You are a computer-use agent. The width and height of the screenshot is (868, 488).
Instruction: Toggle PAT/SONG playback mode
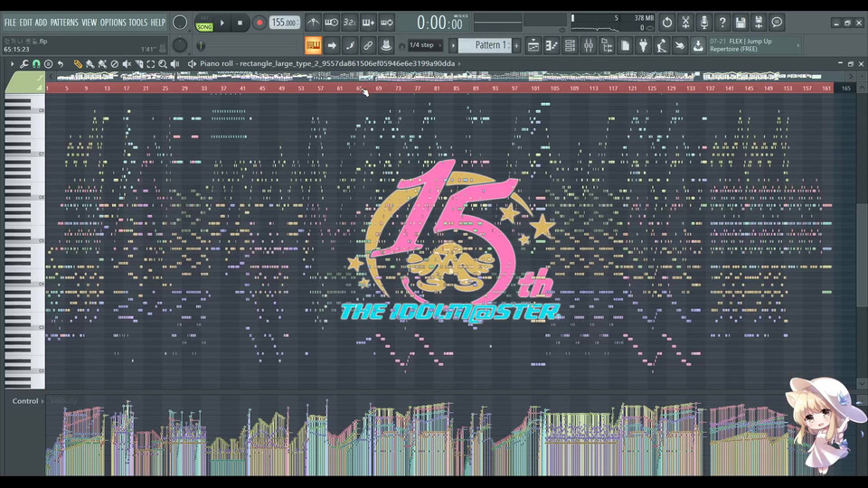(204, 23)
